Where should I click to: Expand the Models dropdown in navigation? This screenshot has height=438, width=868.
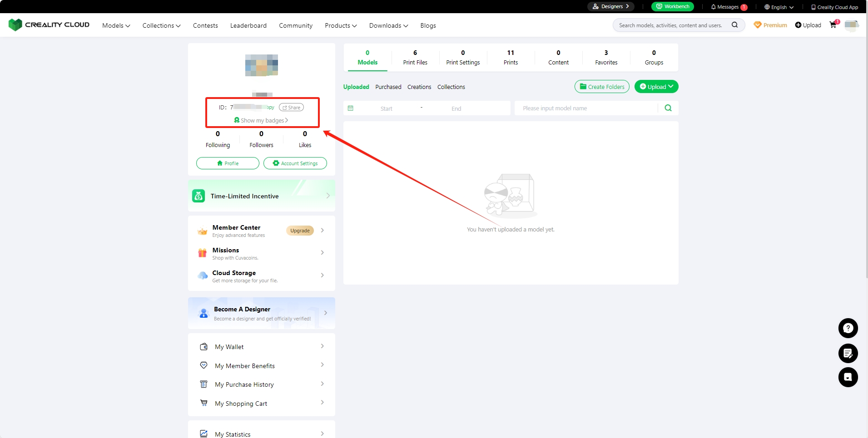pos(116,25)
